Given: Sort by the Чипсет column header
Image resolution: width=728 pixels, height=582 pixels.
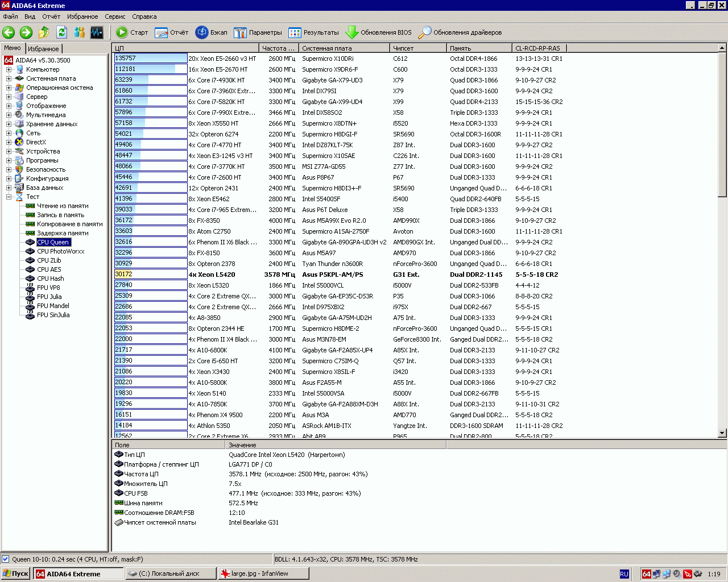Looking at the screenshot, I should point(417,48).
